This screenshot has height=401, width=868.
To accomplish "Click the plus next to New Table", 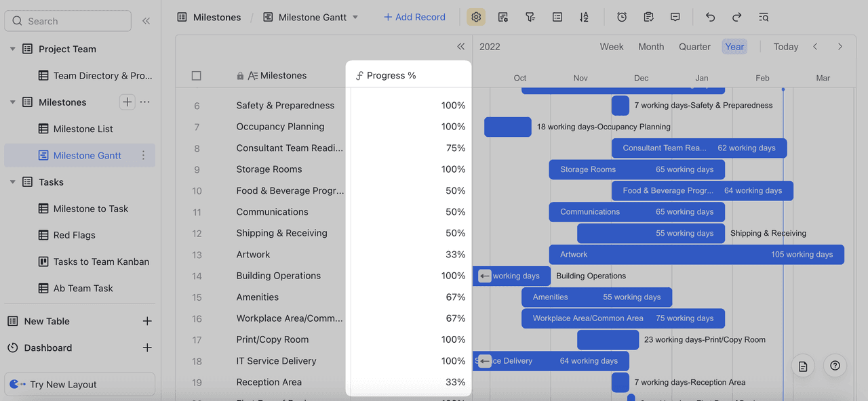I will pyautogui.click(x=147, y=321).
